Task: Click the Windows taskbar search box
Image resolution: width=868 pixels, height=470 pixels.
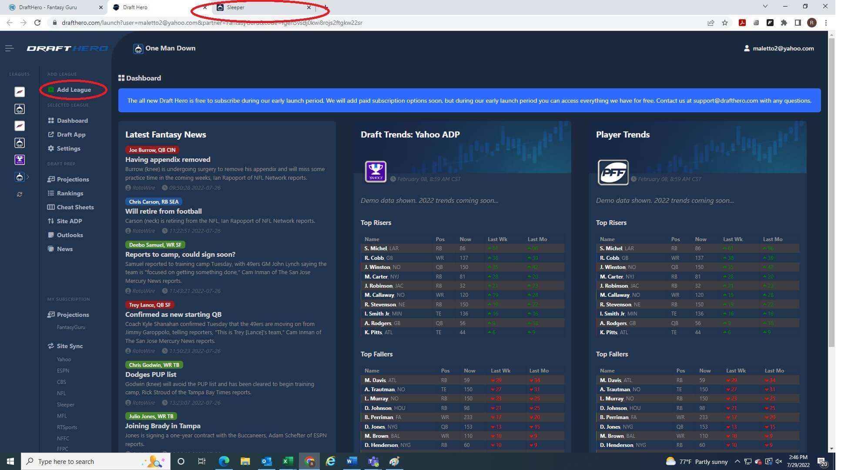Action: tap(95, 461)
